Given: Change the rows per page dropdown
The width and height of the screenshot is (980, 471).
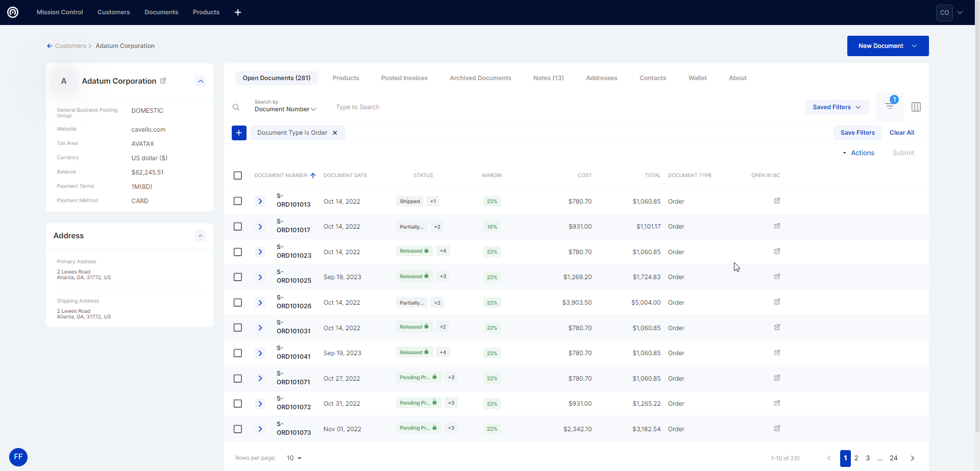Looking at the screenshot, I should click(294, 458).
